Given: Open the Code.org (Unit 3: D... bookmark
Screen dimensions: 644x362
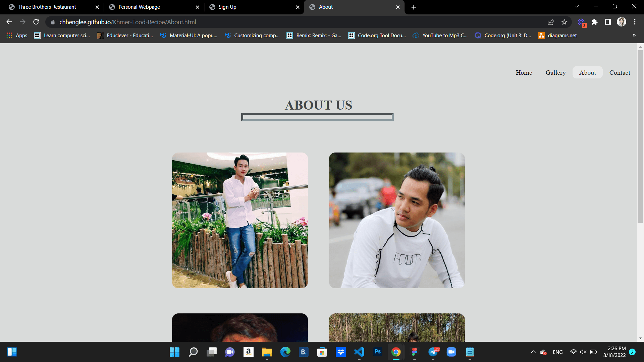Looking at the screenshot, I should 503,36.
